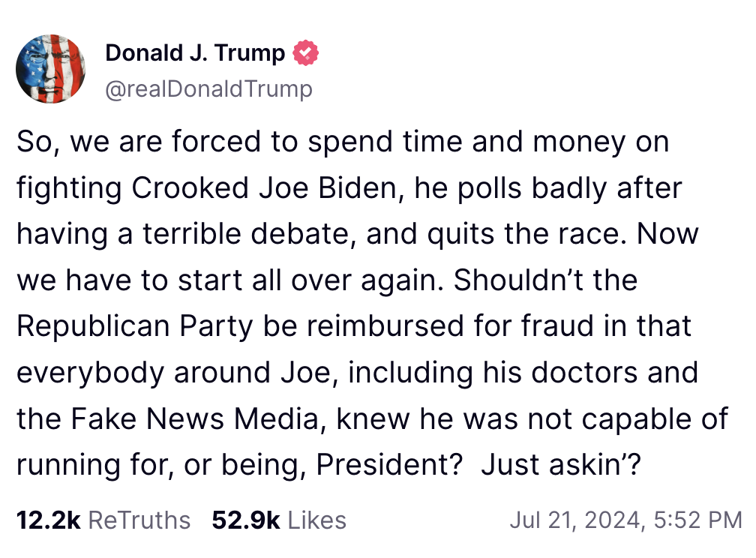Click the badge following 'Donald J. Trump'

coord(305,52)
